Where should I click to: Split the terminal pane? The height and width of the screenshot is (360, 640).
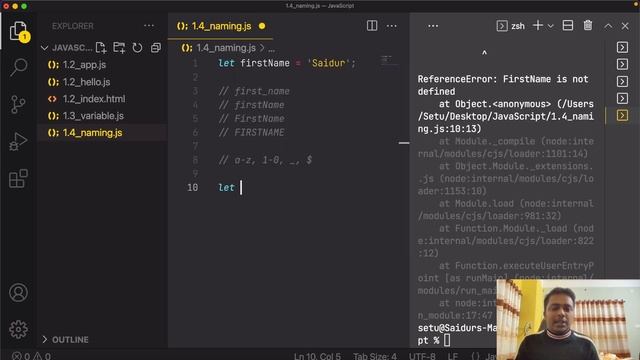click(x=568, y=25)
